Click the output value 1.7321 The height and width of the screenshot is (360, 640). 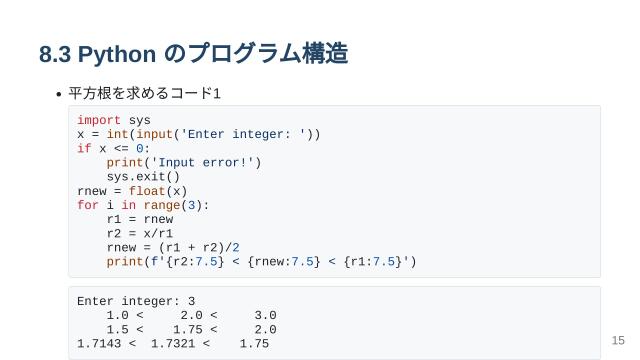pyautogui.click(x=173, y=344)
